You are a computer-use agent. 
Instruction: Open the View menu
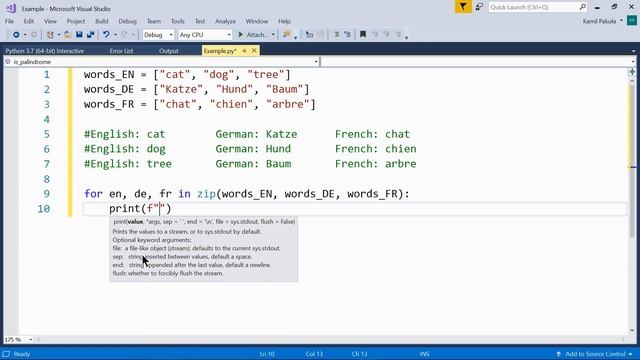point(50,21)
